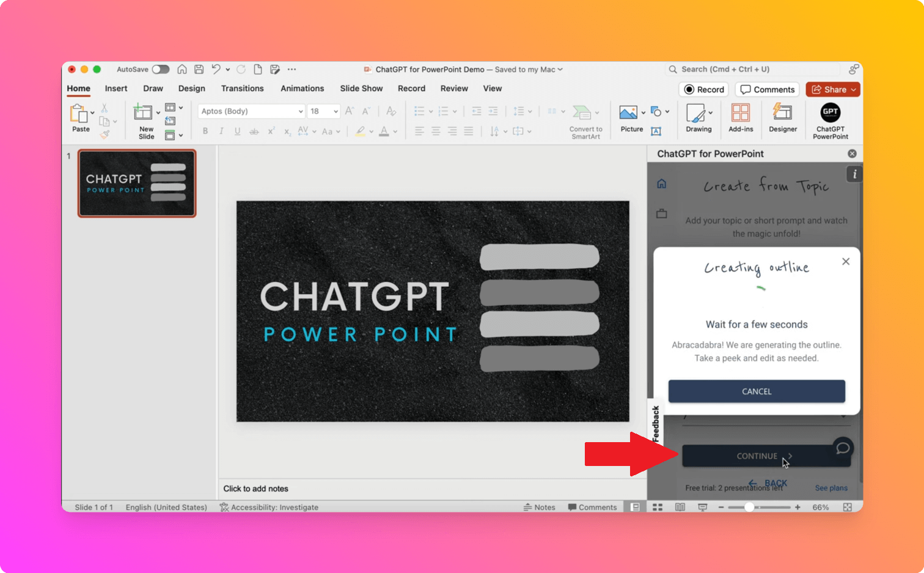Click the Home icon in ChatGPT panel
Screen dimensions: 924x573
click(x=662, y=183)
